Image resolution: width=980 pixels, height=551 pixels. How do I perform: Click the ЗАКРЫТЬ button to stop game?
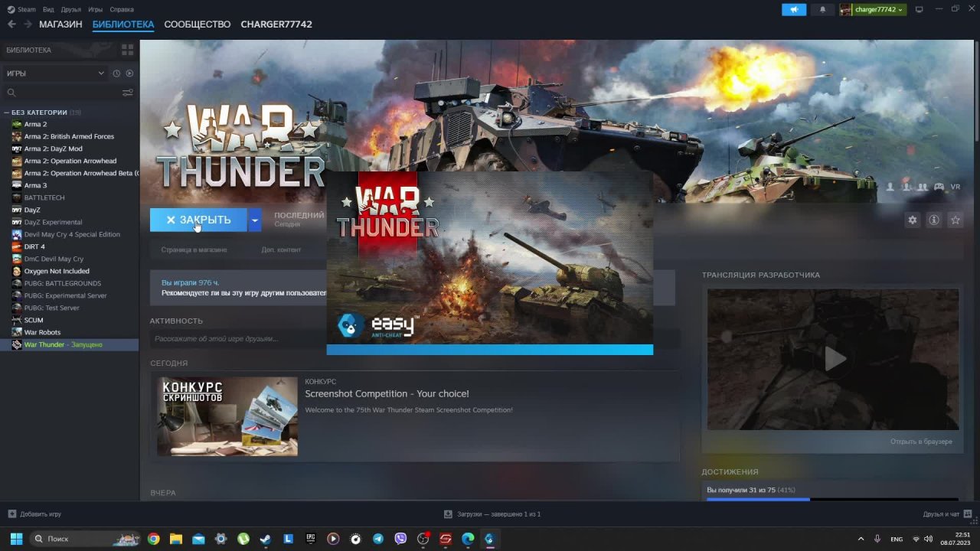coord(198,220)
